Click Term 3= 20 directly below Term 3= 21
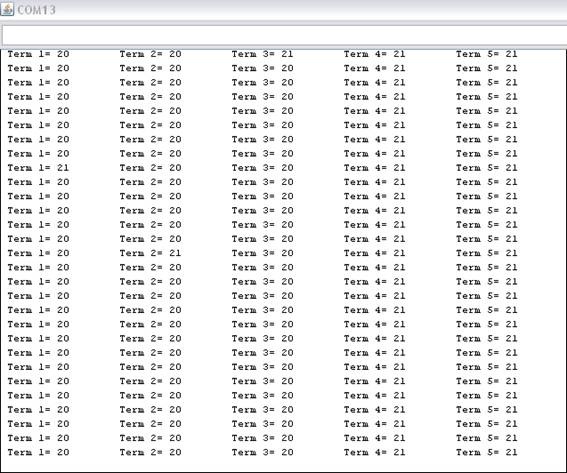567x473 pixels. click(x=263, y=68)
